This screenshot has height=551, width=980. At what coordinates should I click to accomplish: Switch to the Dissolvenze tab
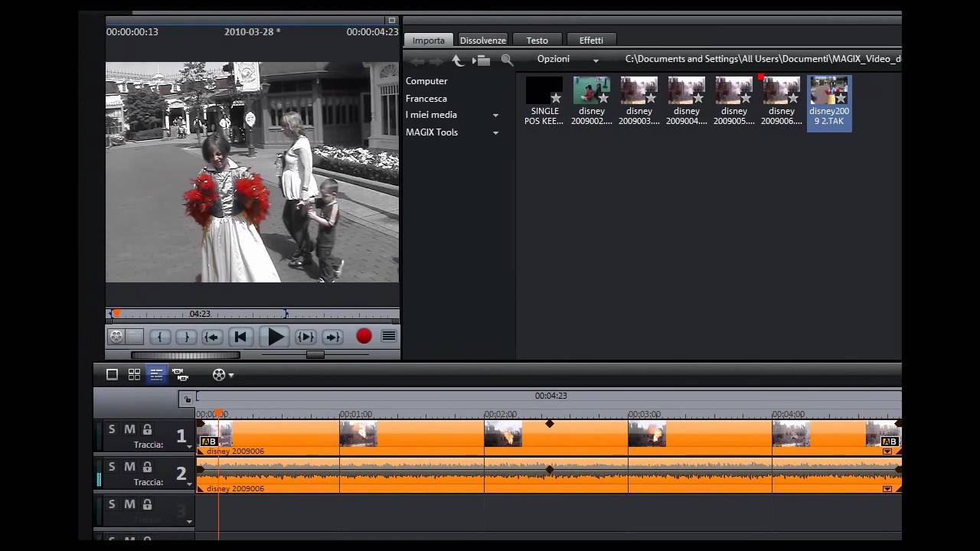(482, 40)
